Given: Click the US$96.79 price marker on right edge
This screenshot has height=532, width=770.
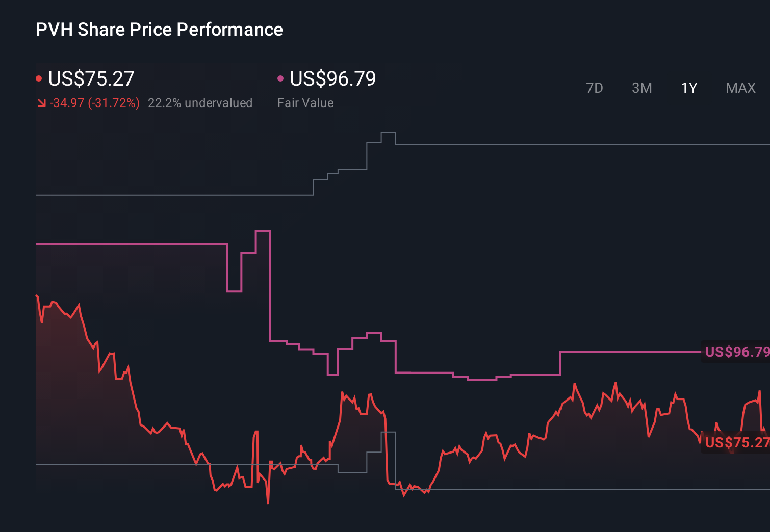Looking at the screenshot, I should point(736,352).
